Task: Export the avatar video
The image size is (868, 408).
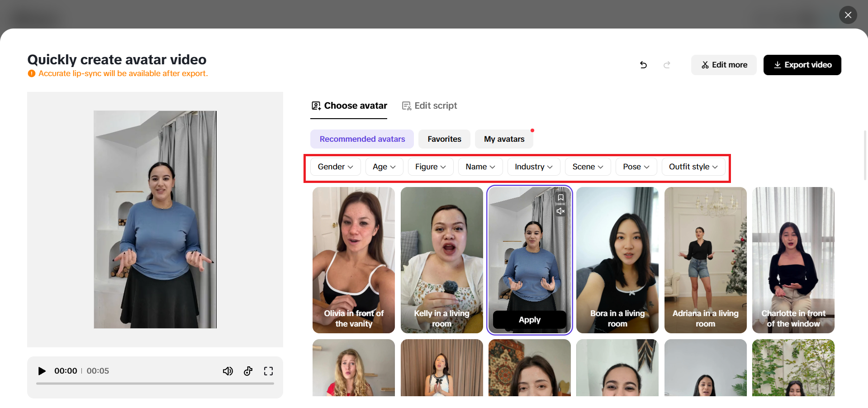Action: [x=802, y=65]
